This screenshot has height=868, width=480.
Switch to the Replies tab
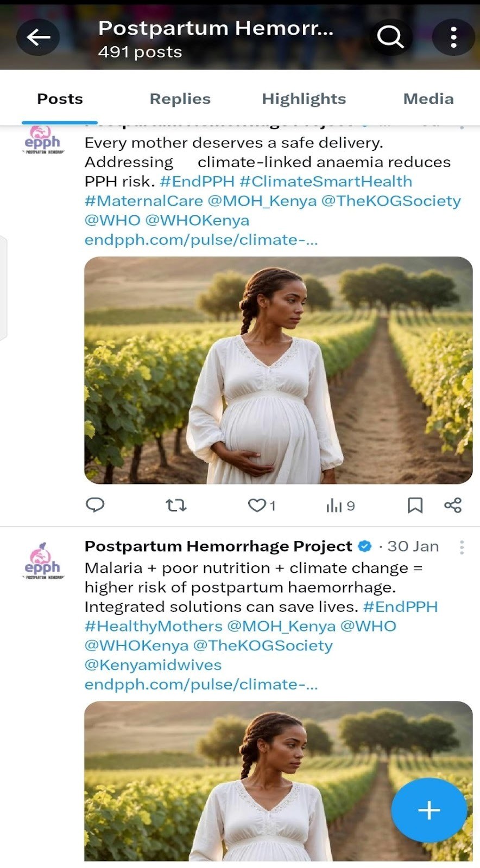[180, 98]
